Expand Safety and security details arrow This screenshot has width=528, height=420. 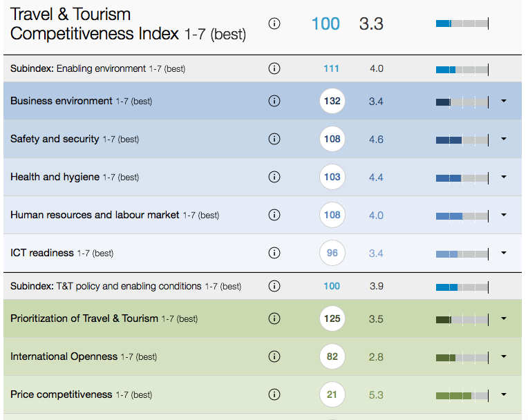[x=503, y=139]
